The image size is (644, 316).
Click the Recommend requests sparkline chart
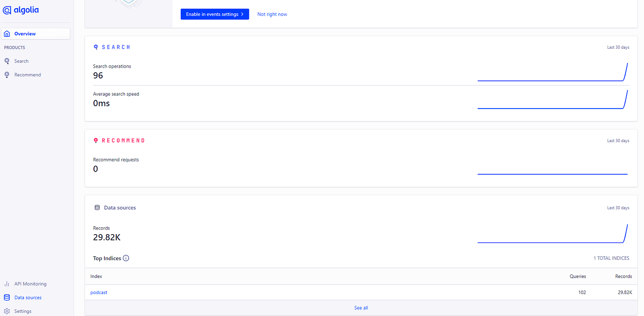(x=553, y=174)
